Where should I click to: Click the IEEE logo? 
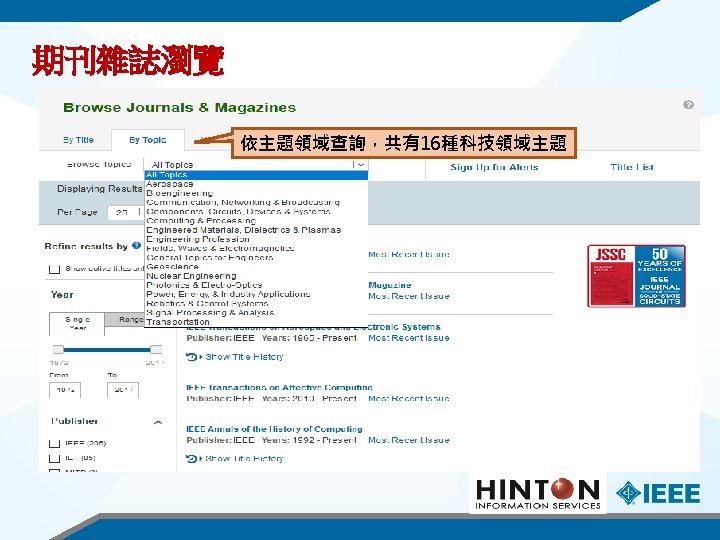[x=658, y=493]
